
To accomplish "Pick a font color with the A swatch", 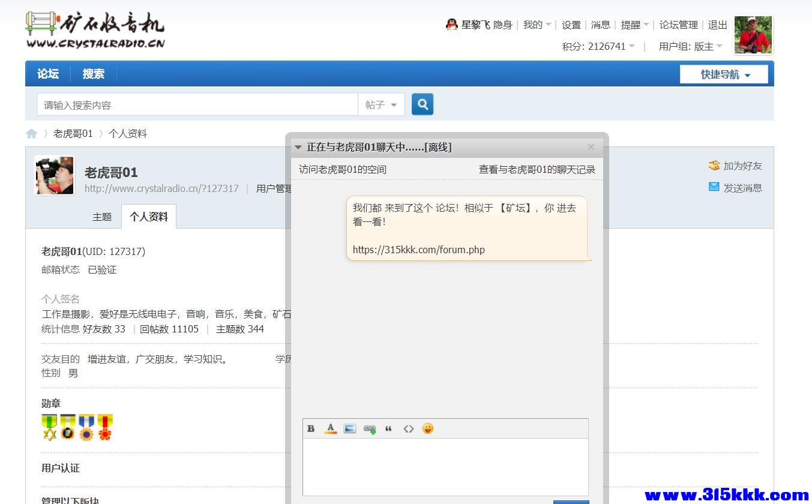I will coord(330,428).
